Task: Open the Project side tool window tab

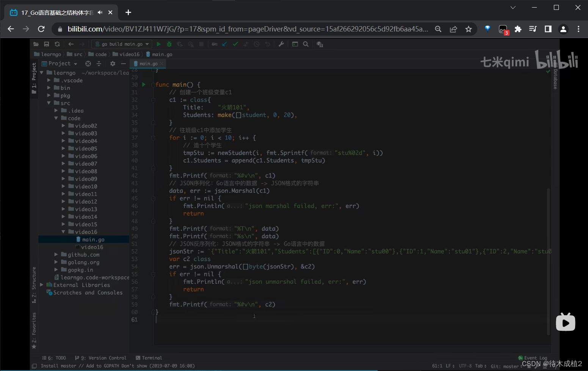Action: point(34,79)
